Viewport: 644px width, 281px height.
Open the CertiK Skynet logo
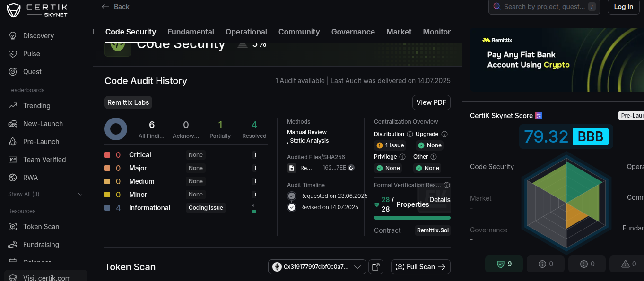pos(37,10)
